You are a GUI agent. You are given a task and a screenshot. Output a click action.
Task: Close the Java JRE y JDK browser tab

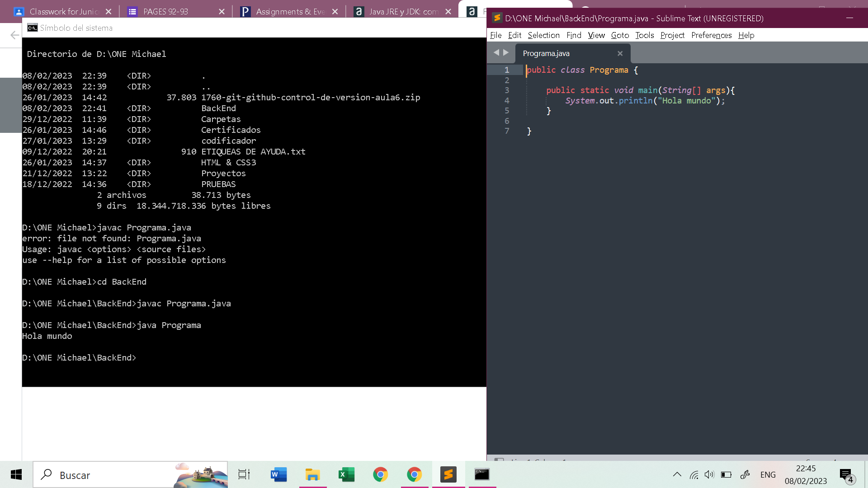(448, 11)
